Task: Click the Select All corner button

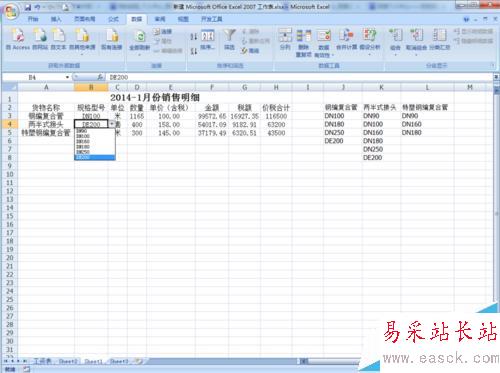Action: click(9, 87)
